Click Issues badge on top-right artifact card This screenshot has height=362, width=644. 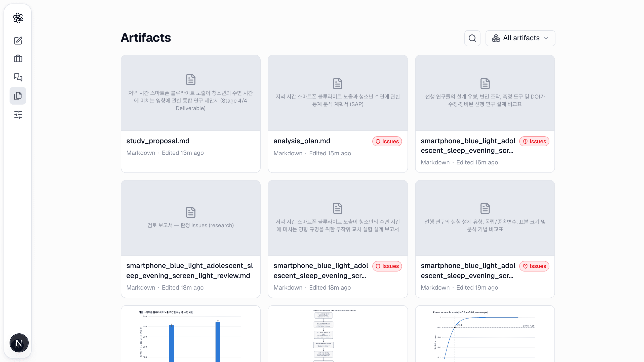pyautogui.click(x=534, y=141)
